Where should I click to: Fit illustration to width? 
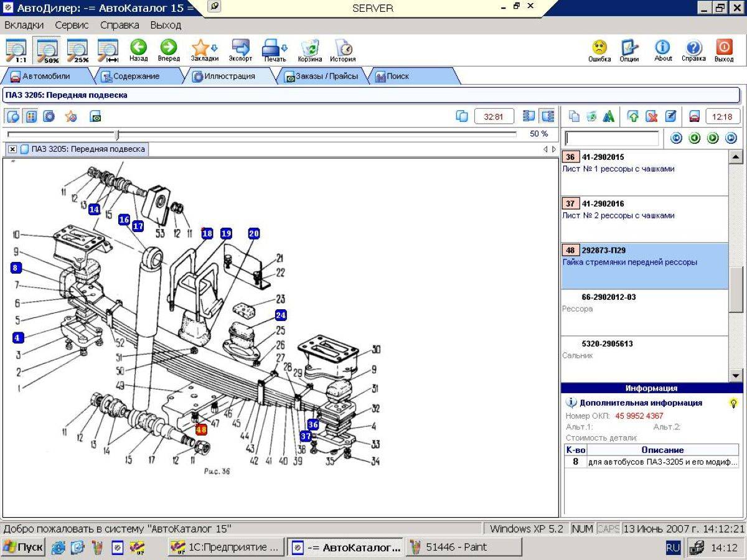108,50
